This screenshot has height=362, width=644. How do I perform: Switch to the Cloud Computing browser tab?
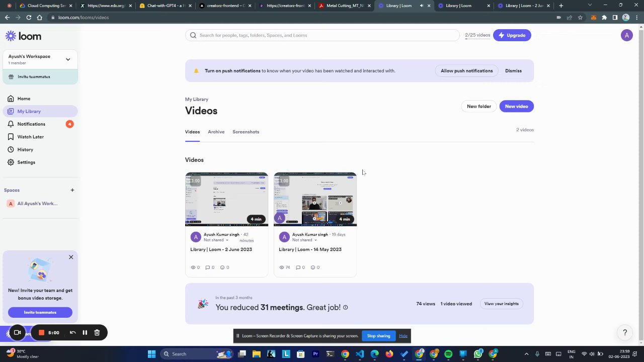pos(45,6)
